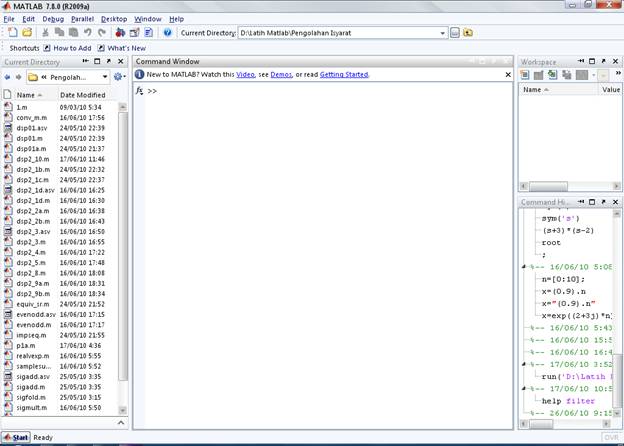Viewport: 624px width, 446px height.
Task: Click the Undo toolbar icon
Action: [x=89, y=32]
